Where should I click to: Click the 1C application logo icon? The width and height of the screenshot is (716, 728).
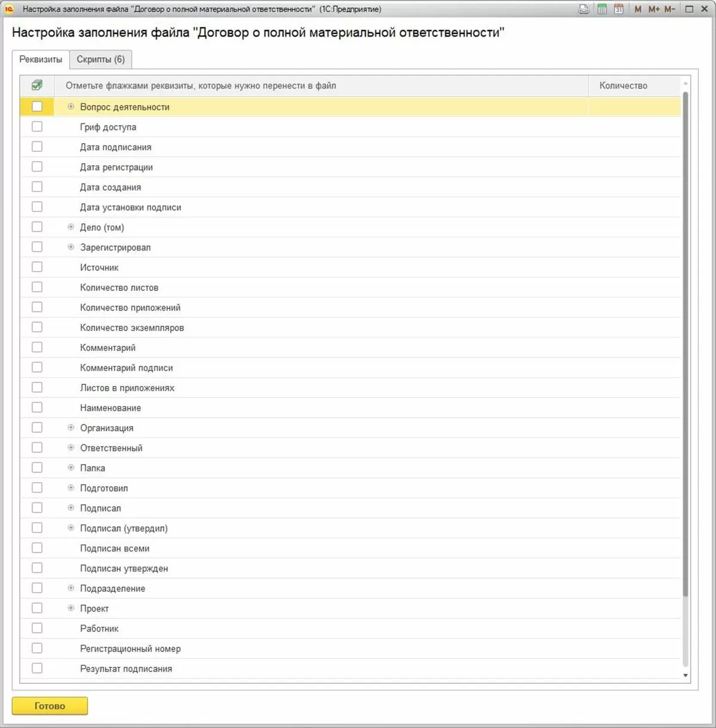(9, 9)
